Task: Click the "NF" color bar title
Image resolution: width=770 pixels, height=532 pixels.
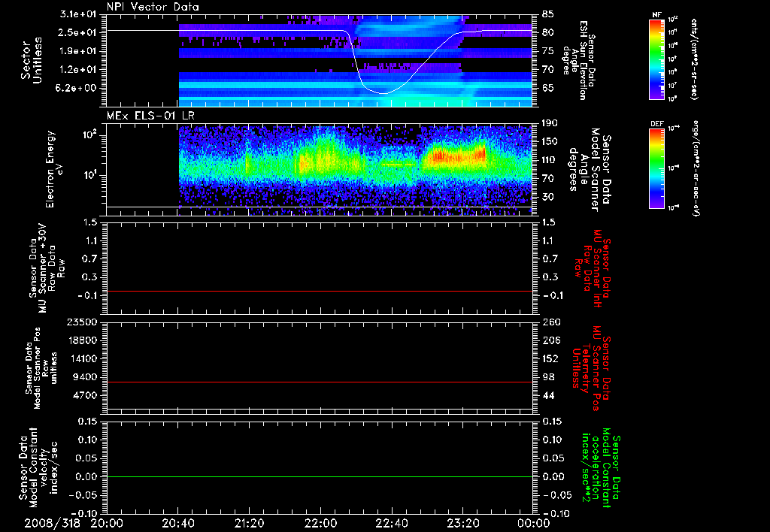Action: pos(657,15)
